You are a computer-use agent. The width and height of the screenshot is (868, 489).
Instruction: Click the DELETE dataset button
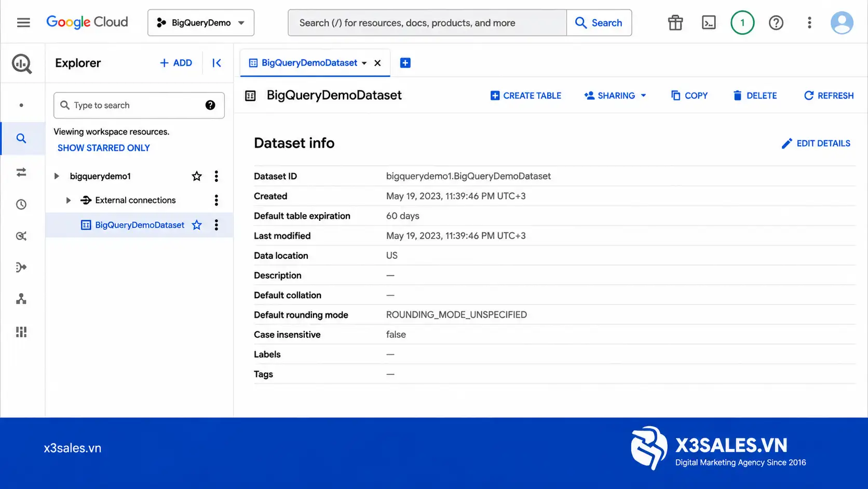[755, 96]
